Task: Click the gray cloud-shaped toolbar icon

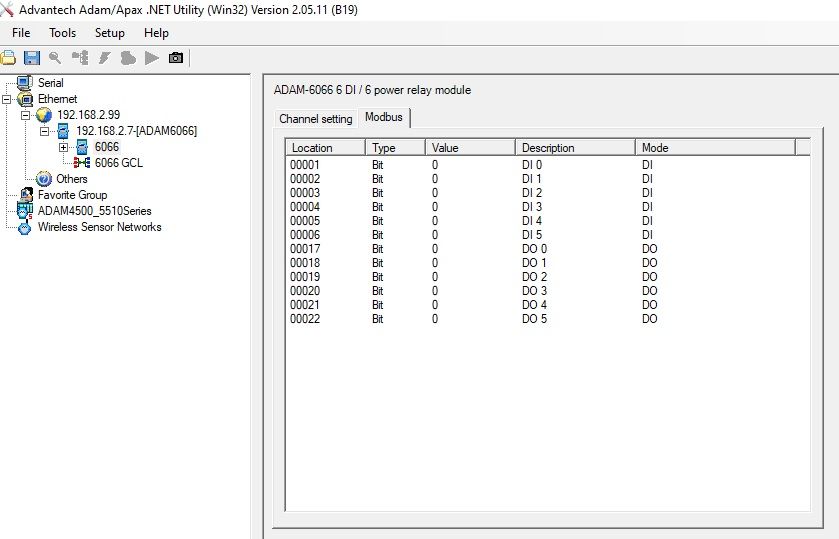Action: [128, 58]
